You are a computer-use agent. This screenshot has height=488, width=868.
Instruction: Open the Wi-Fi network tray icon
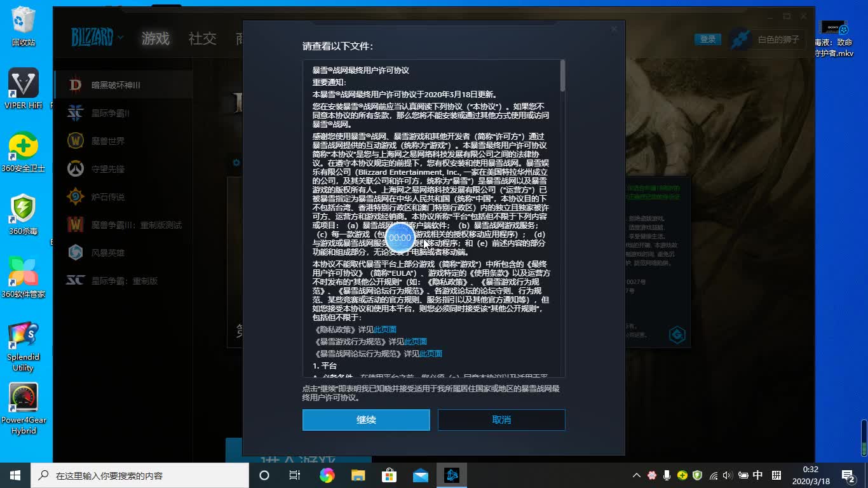click(713, 475)
